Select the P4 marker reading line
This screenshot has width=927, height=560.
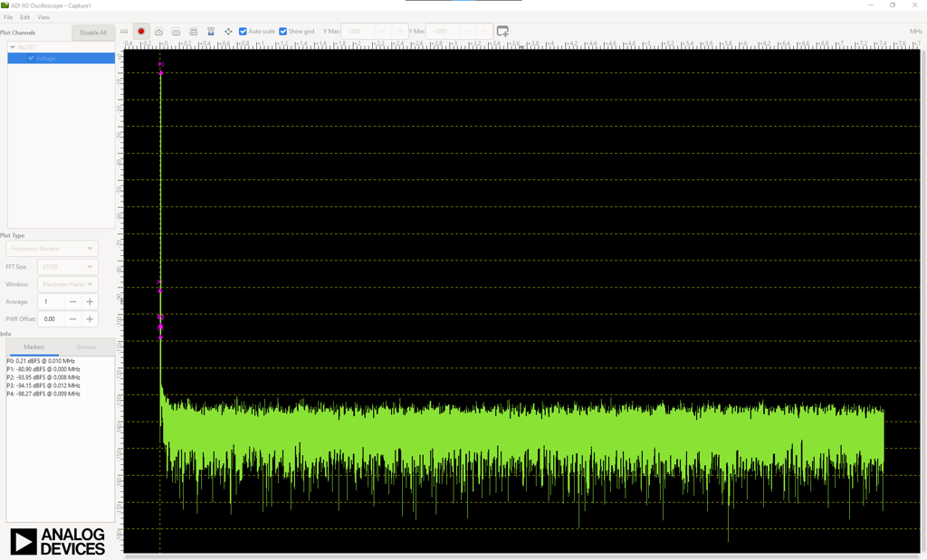click(43, 394)
